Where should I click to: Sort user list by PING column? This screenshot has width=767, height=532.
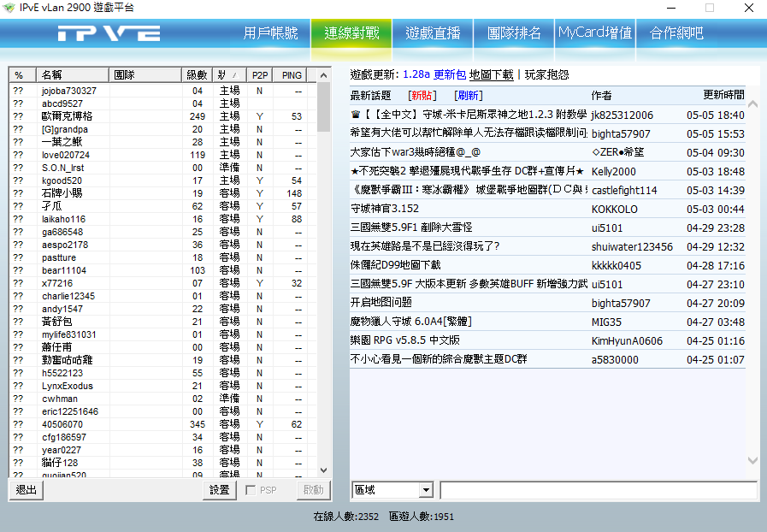click(x=292, y=75)
